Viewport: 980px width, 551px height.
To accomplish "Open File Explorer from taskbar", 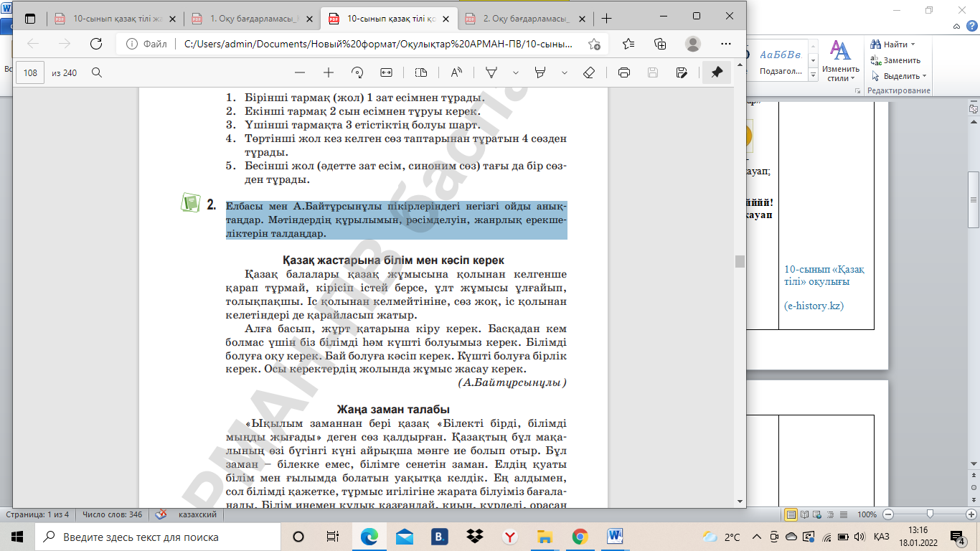I will [x=545, y=537].
